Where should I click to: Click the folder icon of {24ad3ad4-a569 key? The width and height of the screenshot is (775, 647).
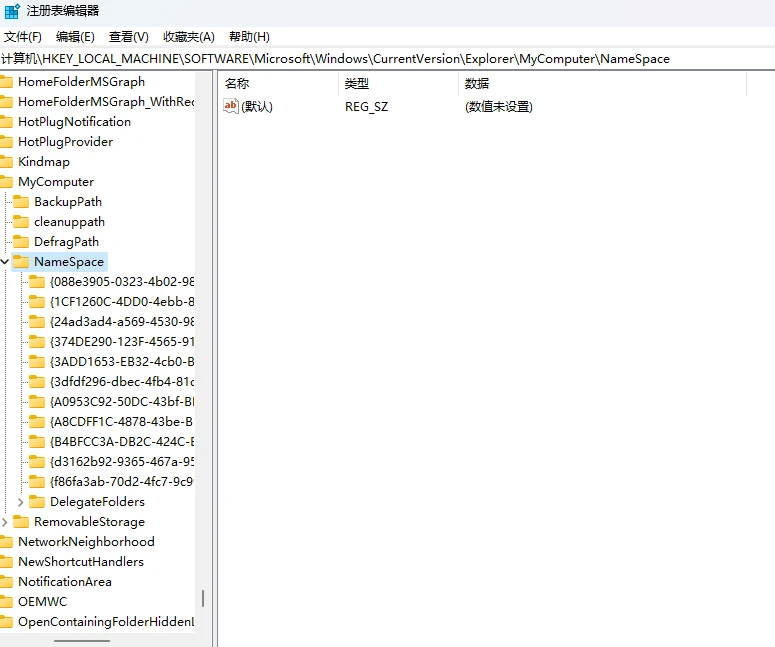pos(37,322)
